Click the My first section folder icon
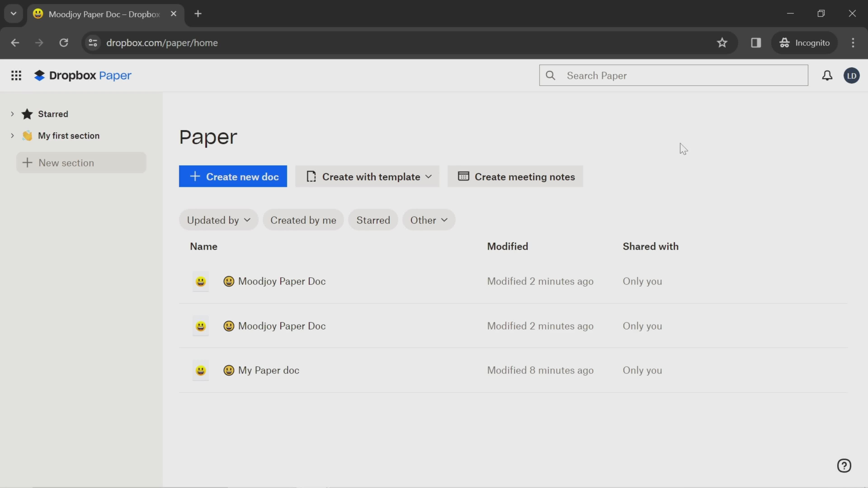Screen dimensions: 868x488 tap(27, 136)
